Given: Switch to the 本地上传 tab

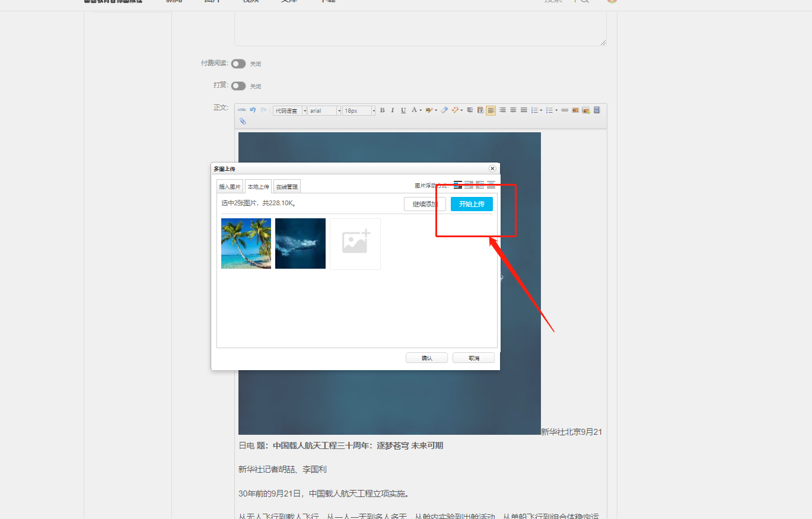Looking at the screenshot, I should tap(259, 186).
